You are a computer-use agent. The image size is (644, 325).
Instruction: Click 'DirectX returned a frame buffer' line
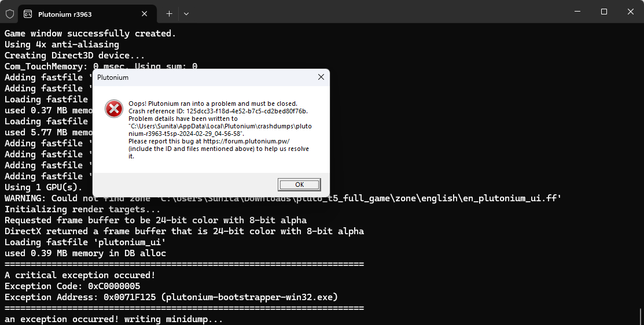pos(185,231)
